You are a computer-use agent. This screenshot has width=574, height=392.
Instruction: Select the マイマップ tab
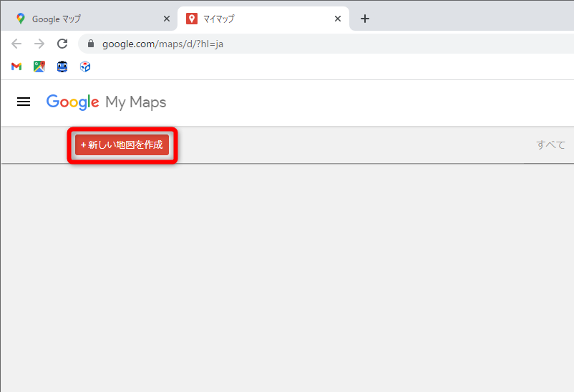tap(263, 19)
